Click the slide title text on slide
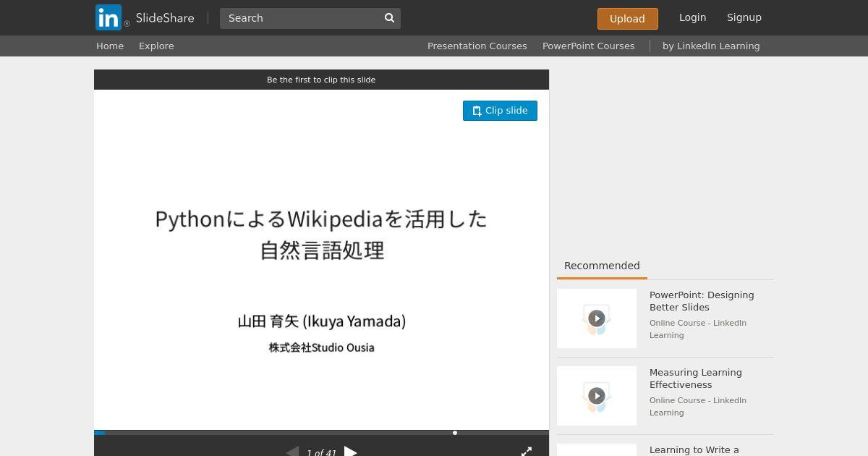 click(x=321, y=234)
